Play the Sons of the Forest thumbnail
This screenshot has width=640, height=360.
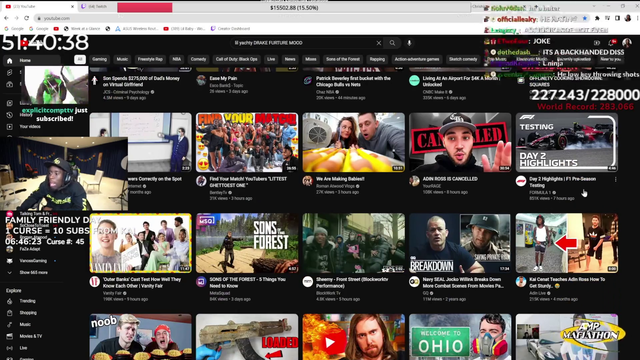tap(247, 243)
